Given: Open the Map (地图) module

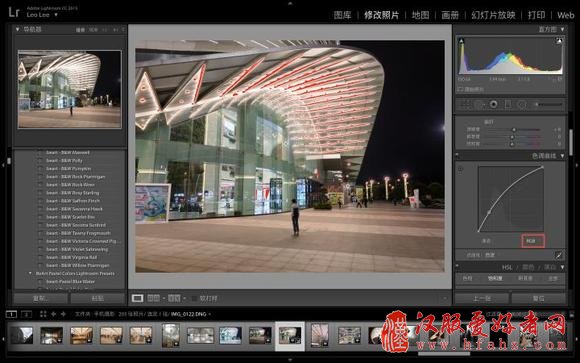Looking at the screenshot, I should click(x=421, y=15).
